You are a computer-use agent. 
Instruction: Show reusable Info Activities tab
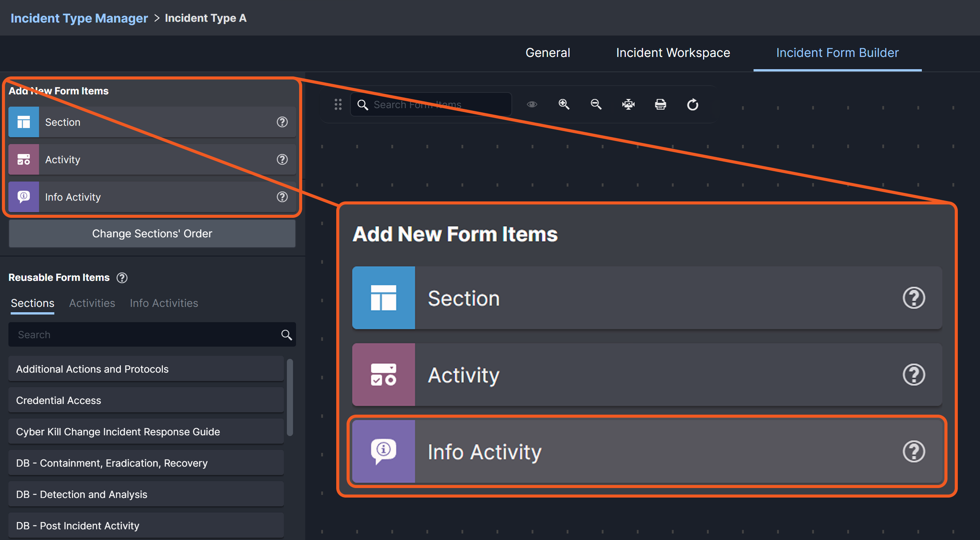click(x=164, y=303)
